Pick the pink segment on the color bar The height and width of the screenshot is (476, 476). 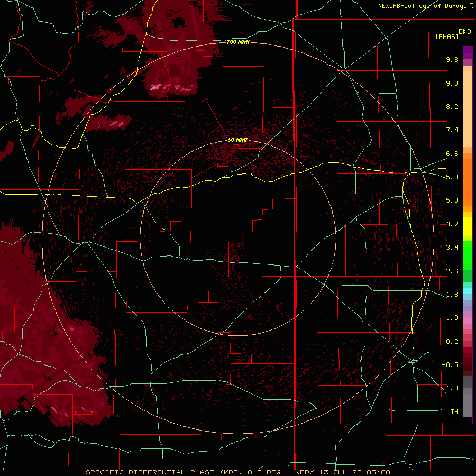point(467,321)
